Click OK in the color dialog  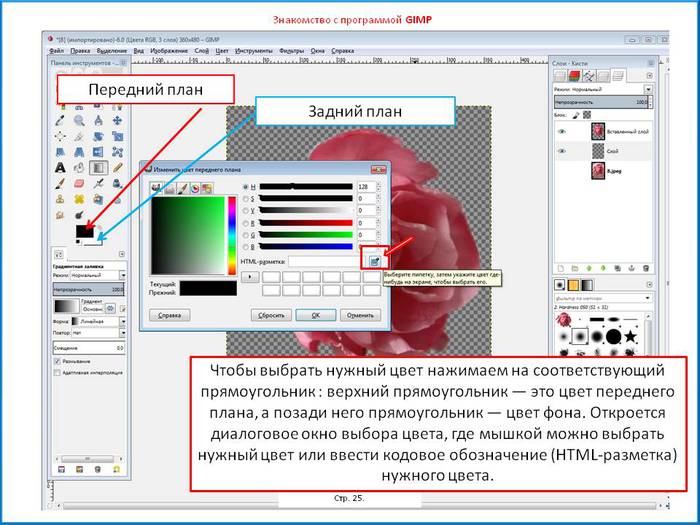(x=316, y=315)
